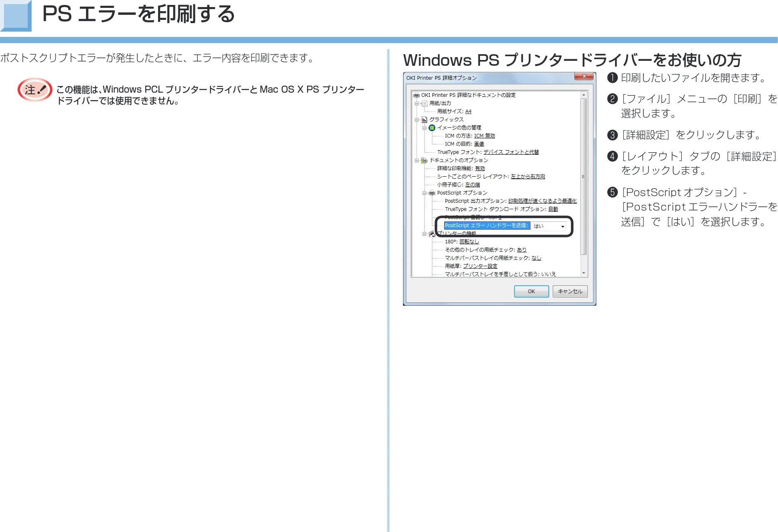Click the vertical scrollbar thumb in settings tree
Screen dimensions: 778x532
(584, 177)
